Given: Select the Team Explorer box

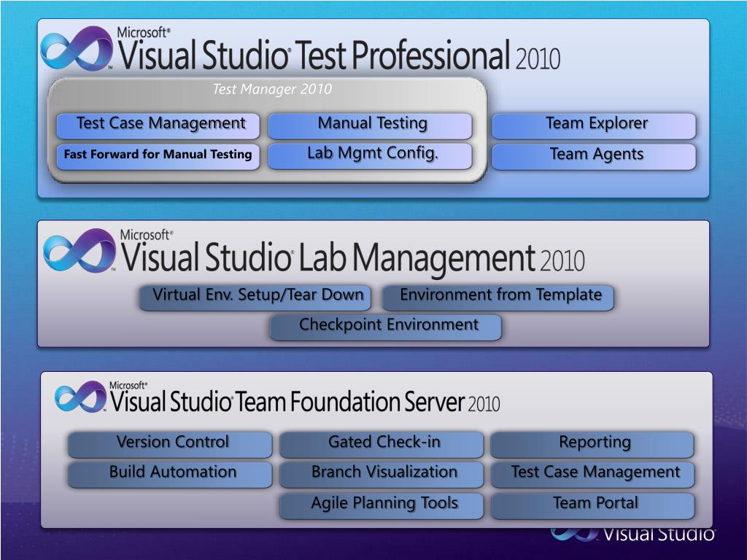Looking at the screenshot, I should click(x=594, y=125).
